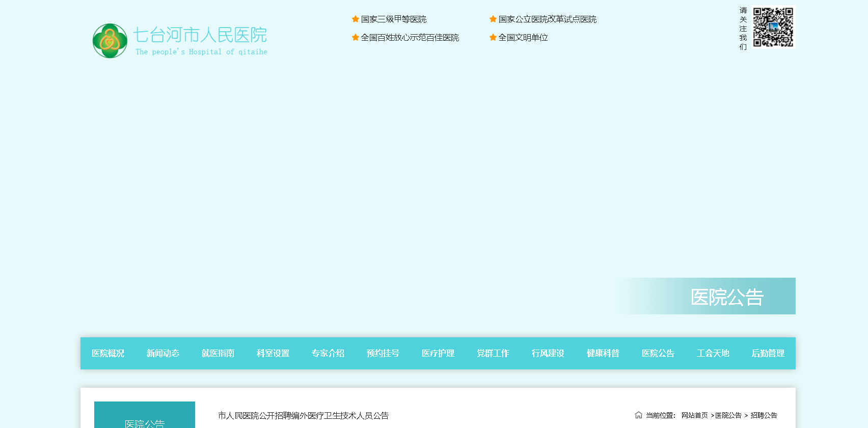Click the hospital clover logo icon
The width and height of the screenshot is (868, 428).
(x=110, y=41)
